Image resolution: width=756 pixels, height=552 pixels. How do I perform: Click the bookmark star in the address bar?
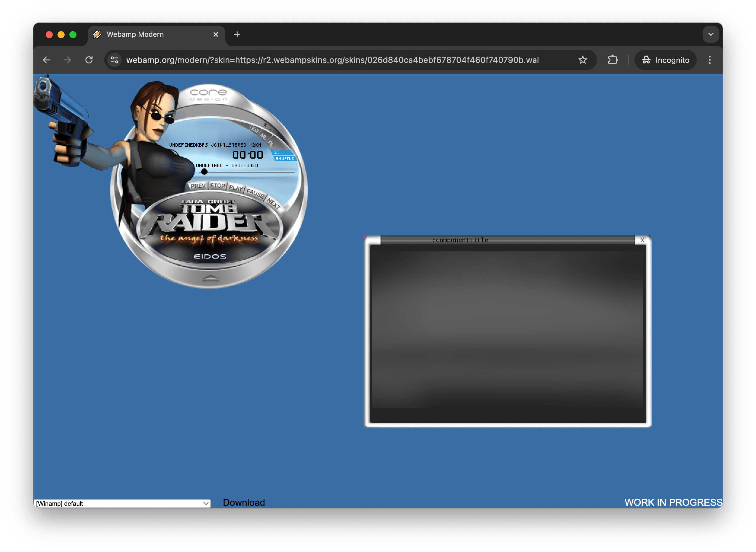tap(583, 60)
